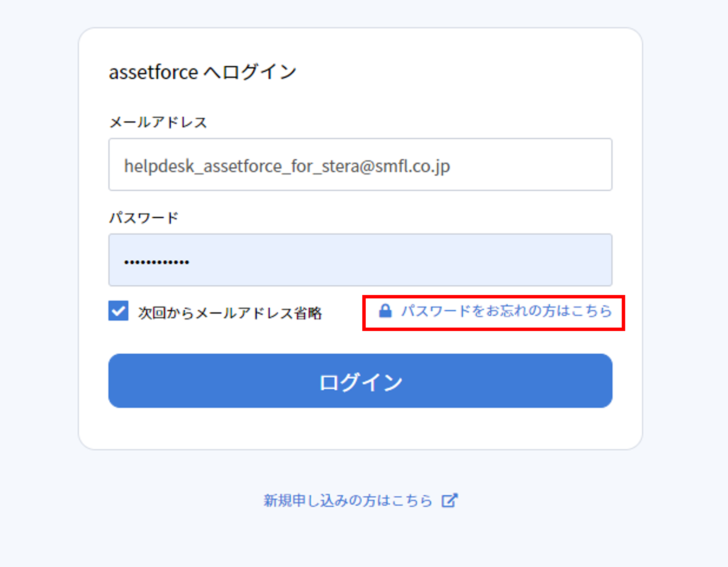The width and height of the screenshot is (728, 567).
Task: Click the assetforce へログイン heading
Action: pos(203,72)
